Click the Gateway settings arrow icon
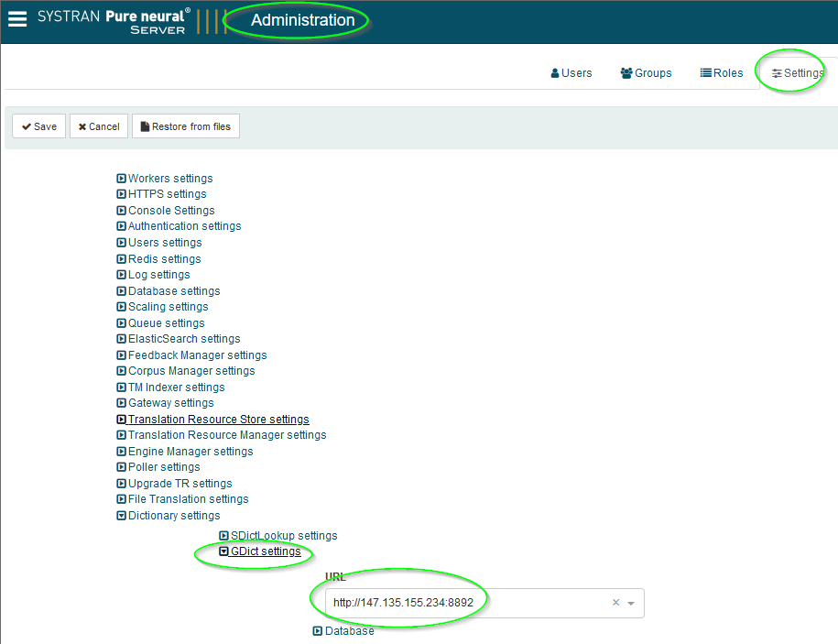The height and width of the screenshot is (644, 838). [x=121, y=403]
